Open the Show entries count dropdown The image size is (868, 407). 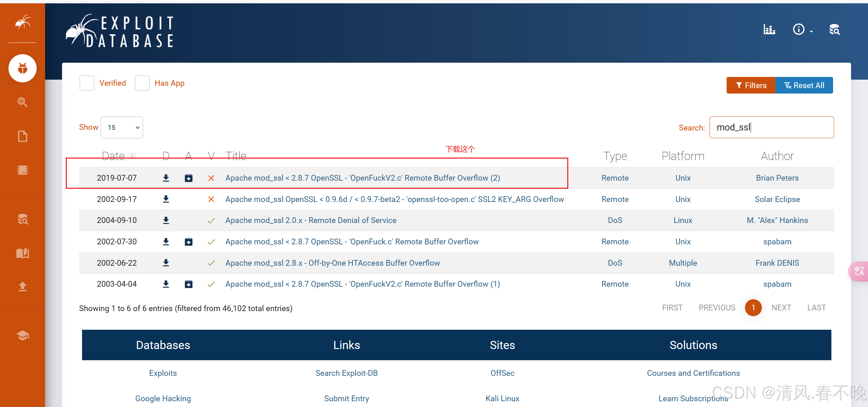[x=122, y=127]
